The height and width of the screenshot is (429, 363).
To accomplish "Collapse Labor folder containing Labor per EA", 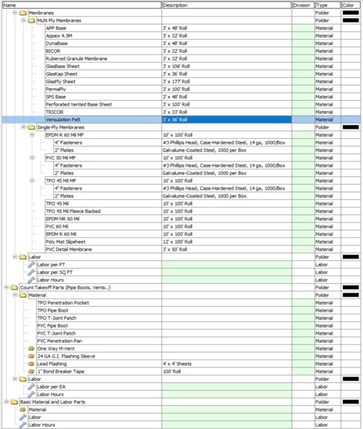I will pyautogui.click(x=15, y=379).
